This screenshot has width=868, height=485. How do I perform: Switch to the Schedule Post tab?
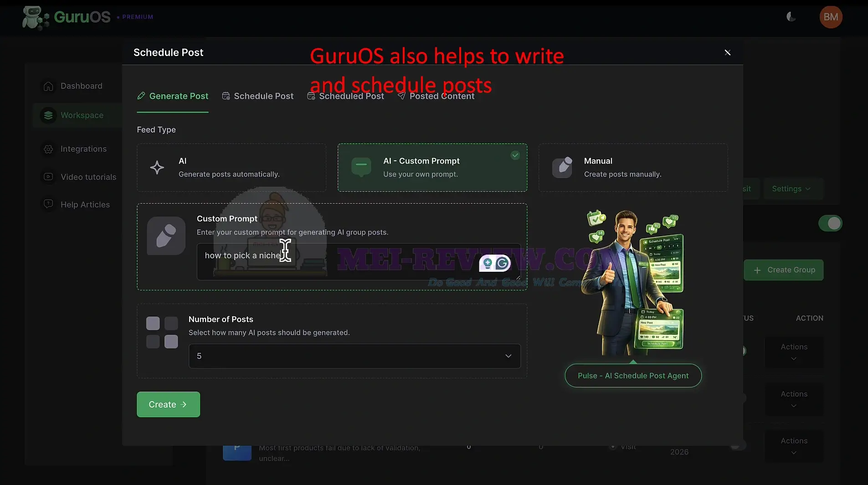pyautogui.click(x=257, y=96)
